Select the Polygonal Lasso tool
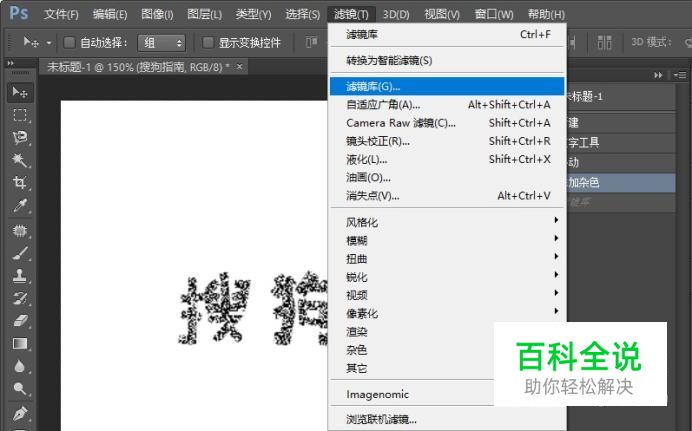692x431 pixels. click(x=20, y=138)
